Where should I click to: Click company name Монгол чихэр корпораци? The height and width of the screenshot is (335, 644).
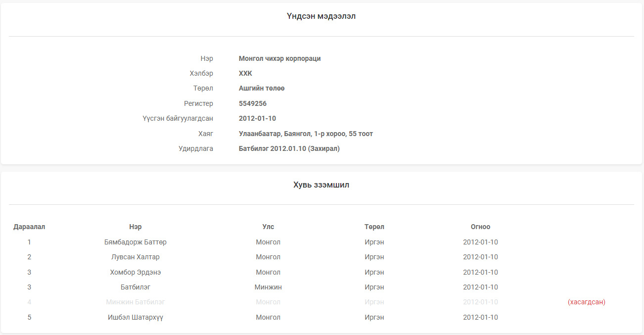coord(279,58)
